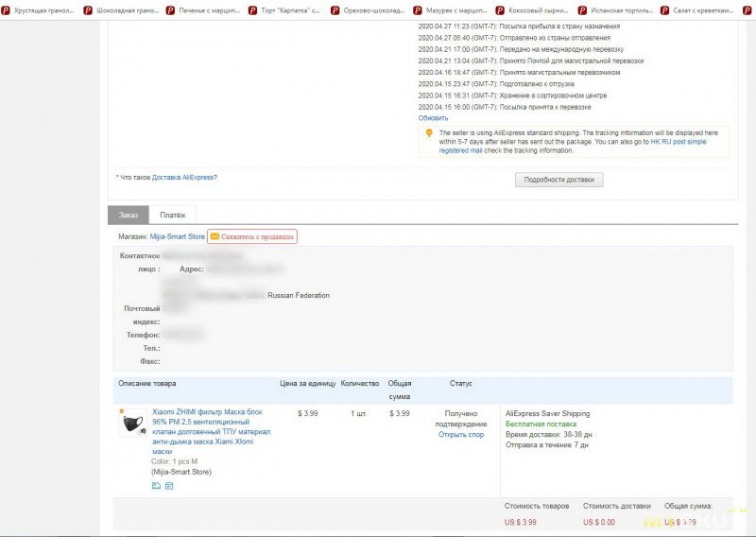Switch to the Платёж tab
Image resolution: width=756 pixels, height=537 pixels.
[x=172, y=216]
